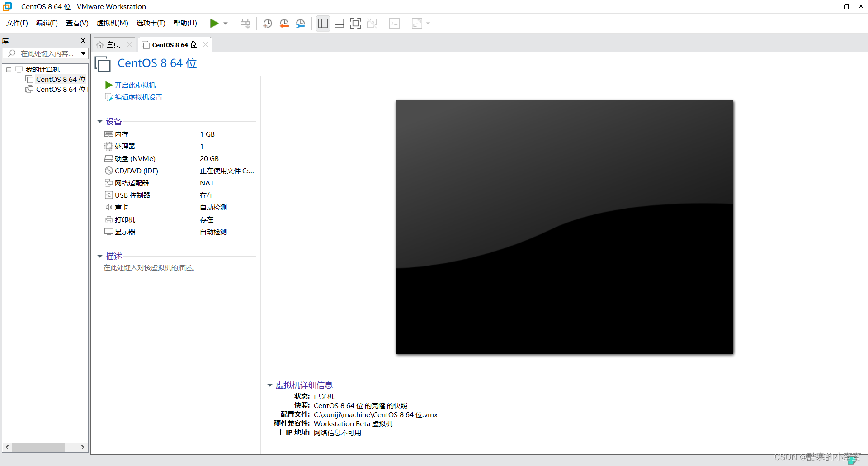Screen dimensions: 868x466
Task: Enter full screen mode from the toolbar
Action: 356,23
